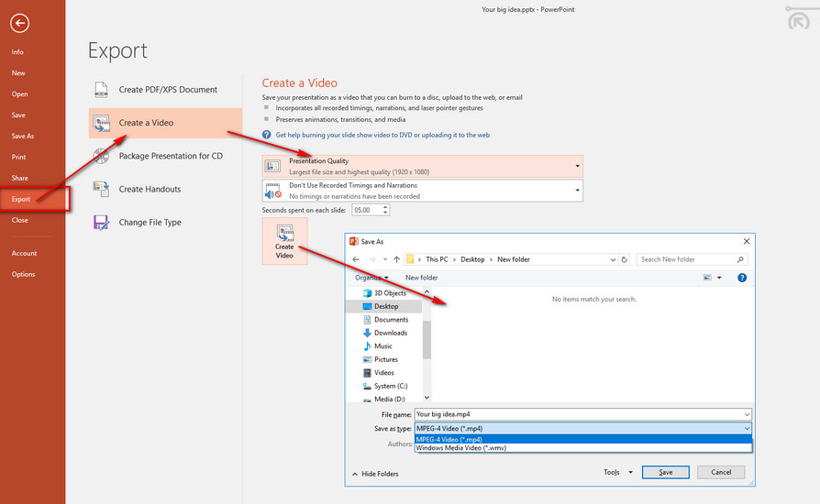
Task: Increase the seconds spent on each slide
Action: [x=385, y=206]
